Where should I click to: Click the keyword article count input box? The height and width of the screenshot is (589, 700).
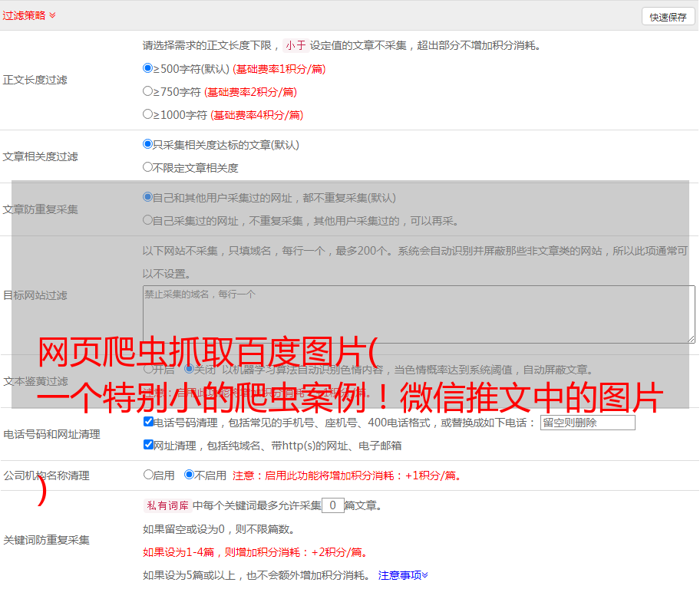point(332,505)
